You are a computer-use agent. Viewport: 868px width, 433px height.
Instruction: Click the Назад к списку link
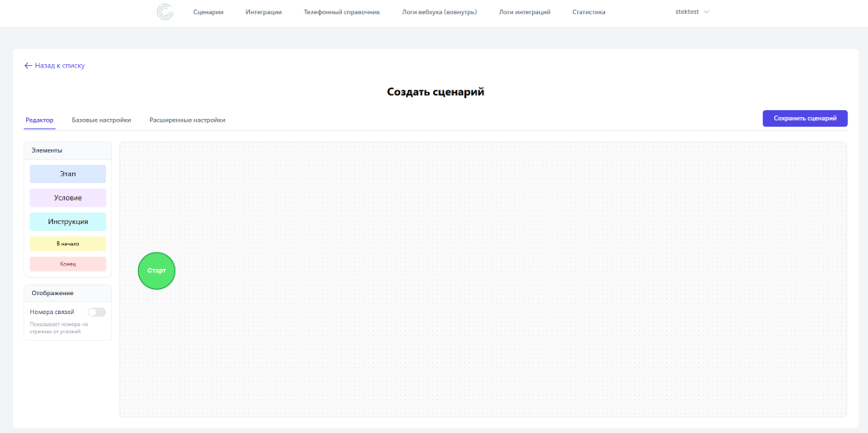(x=60, y=65)
